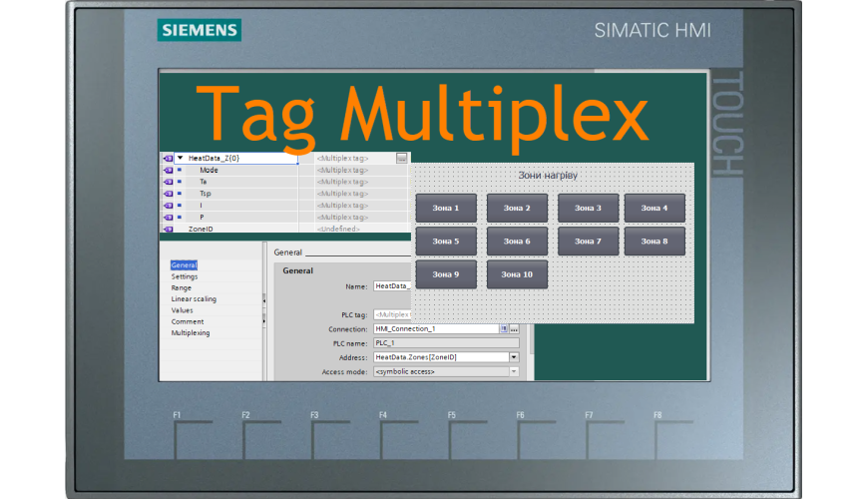Click the Address field HeatData.Zones[ZoneID]

(441, 357)
